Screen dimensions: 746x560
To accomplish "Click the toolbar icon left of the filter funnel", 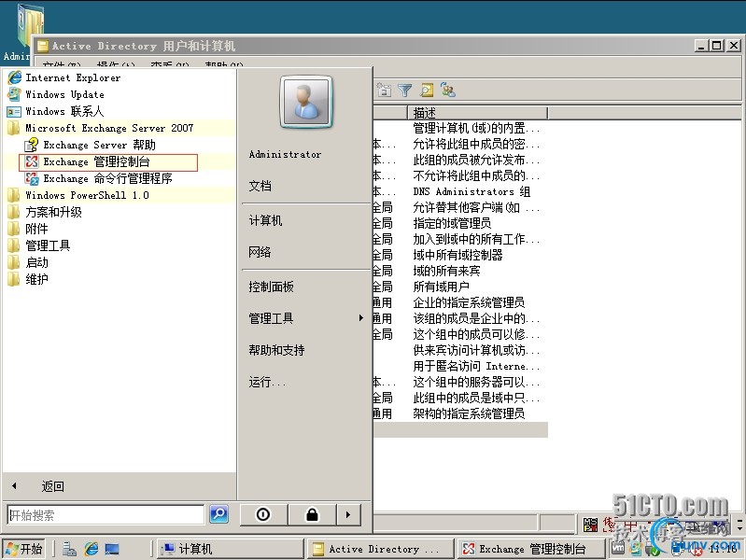I will pos(384,90).
